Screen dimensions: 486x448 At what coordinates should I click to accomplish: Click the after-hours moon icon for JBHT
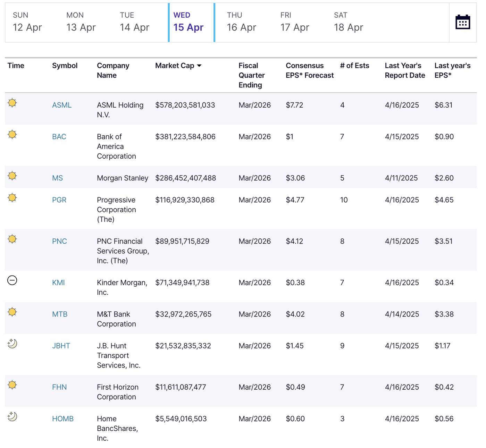12,344
